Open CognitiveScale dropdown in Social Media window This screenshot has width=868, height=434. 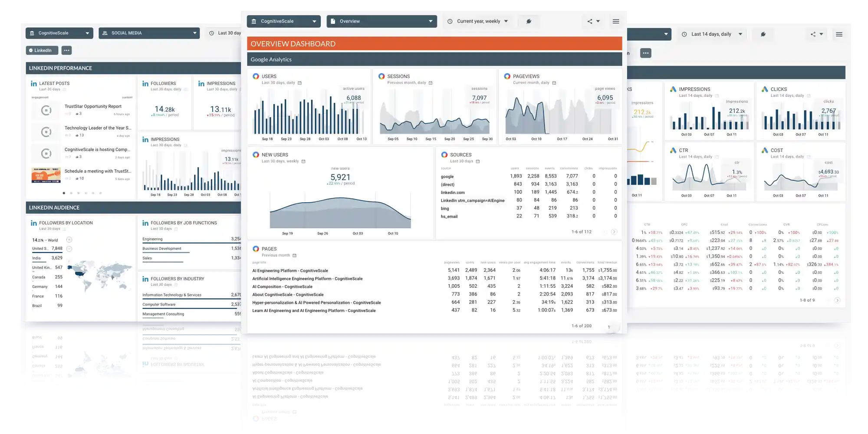click(x=59, y=33)
